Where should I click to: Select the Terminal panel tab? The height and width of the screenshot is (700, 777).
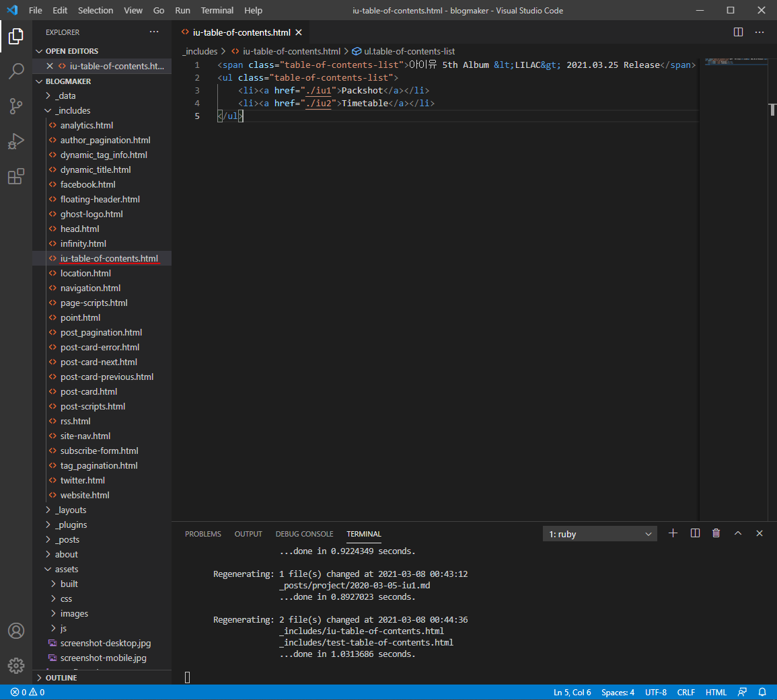pos(364,534)
